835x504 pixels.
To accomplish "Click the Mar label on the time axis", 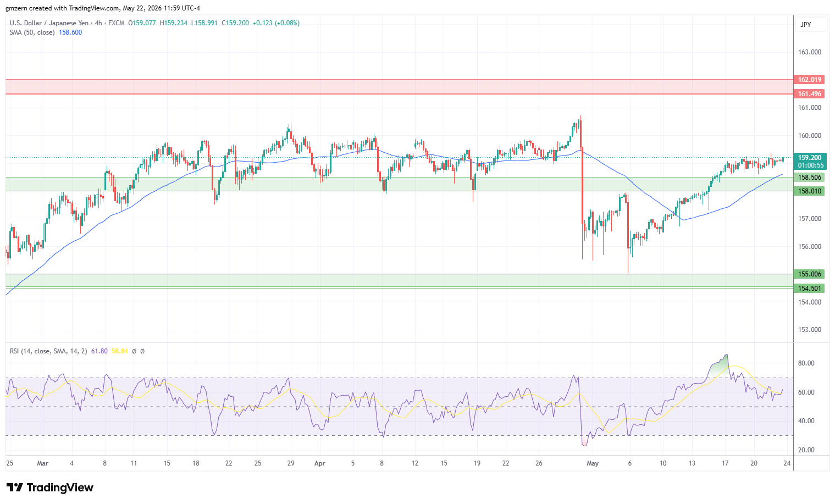I will pos(42,463).
